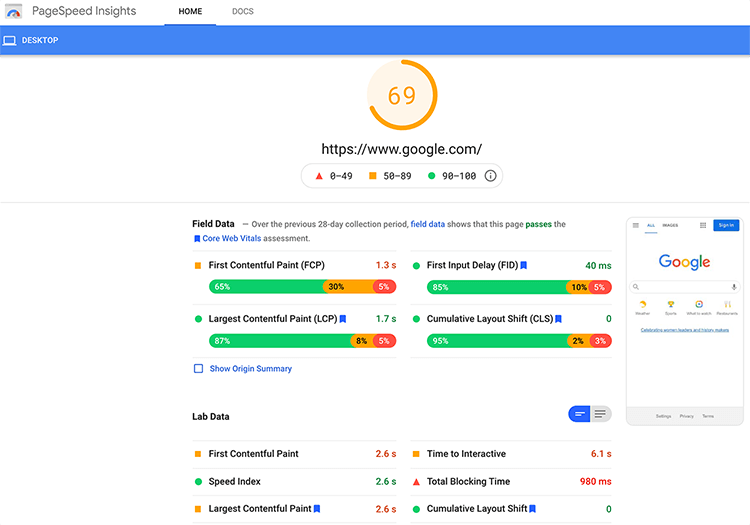Switch to compact lab data view toggle
Viewport: 750px width, 525px height.
(x=579, y=414)
